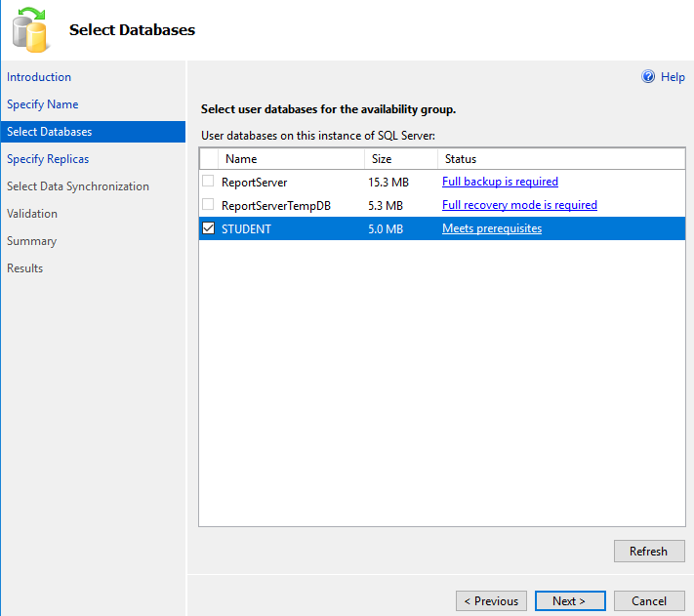
Task: Cancel the availability group wizard
Action: [649, 601]
